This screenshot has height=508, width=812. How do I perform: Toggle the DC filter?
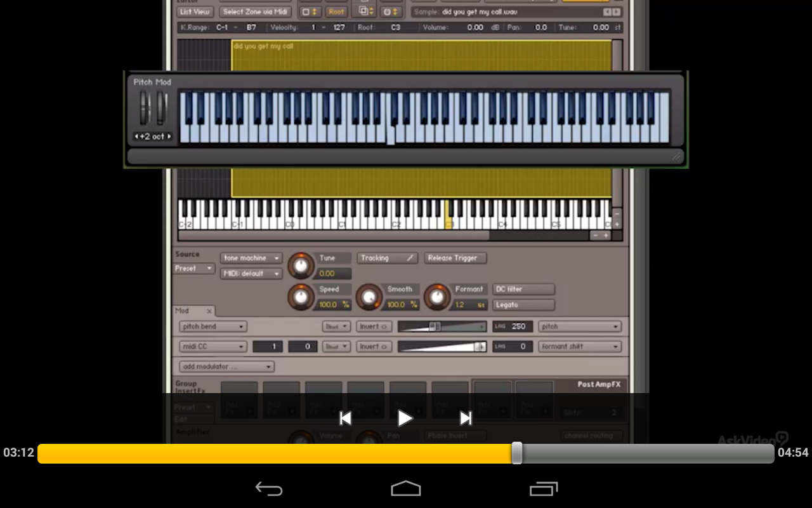click(523, 290)
